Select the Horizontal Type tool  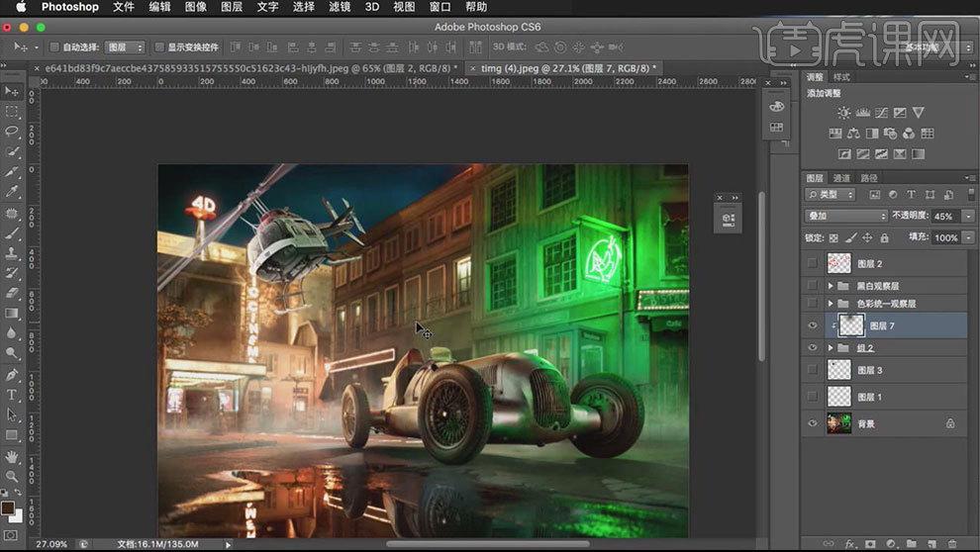pos(11,395)
